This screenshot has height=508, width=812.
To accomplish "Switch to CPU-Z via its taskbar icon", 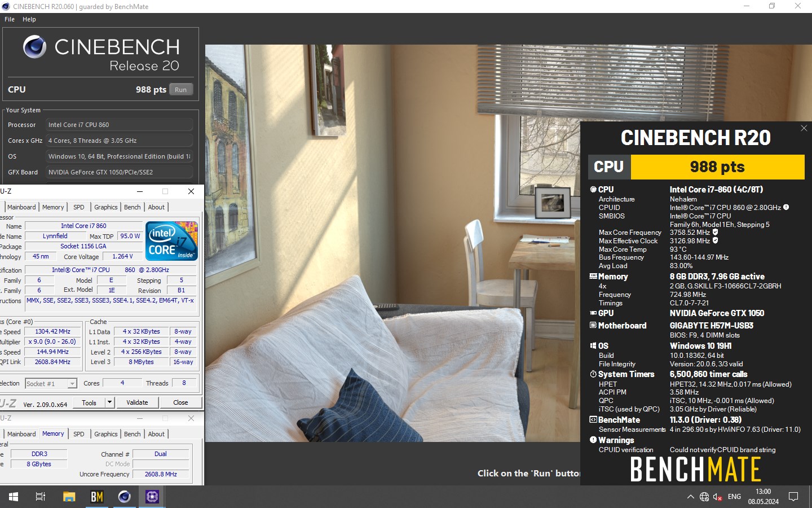I will [x=152, y=497].
